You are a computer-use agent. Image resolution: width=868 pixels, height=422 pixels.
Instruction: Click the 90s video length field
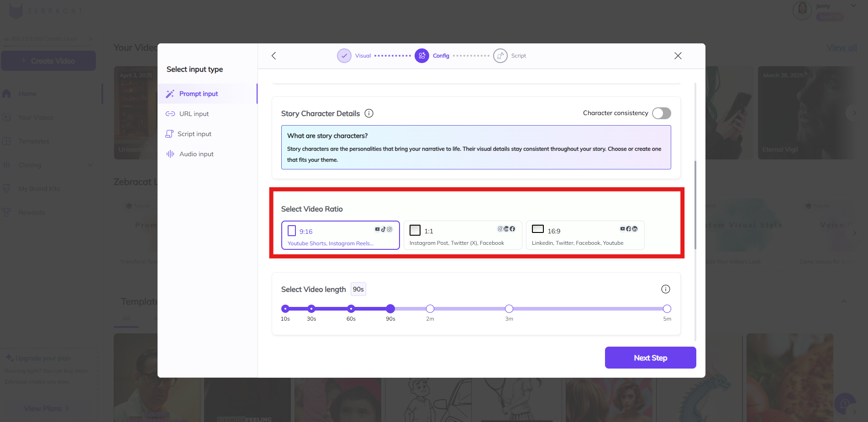coord(358,289)
